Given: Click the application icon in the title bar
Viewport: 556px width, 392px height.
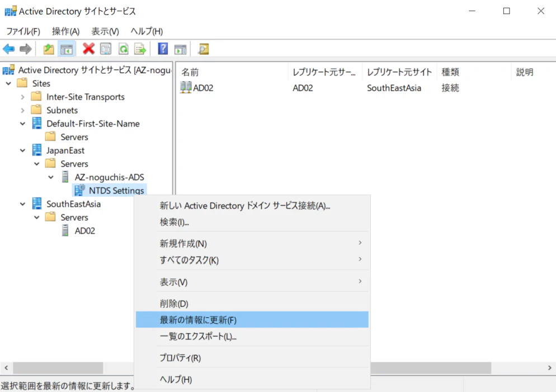Looking at the screenshot, I should [x=10, y=11].
